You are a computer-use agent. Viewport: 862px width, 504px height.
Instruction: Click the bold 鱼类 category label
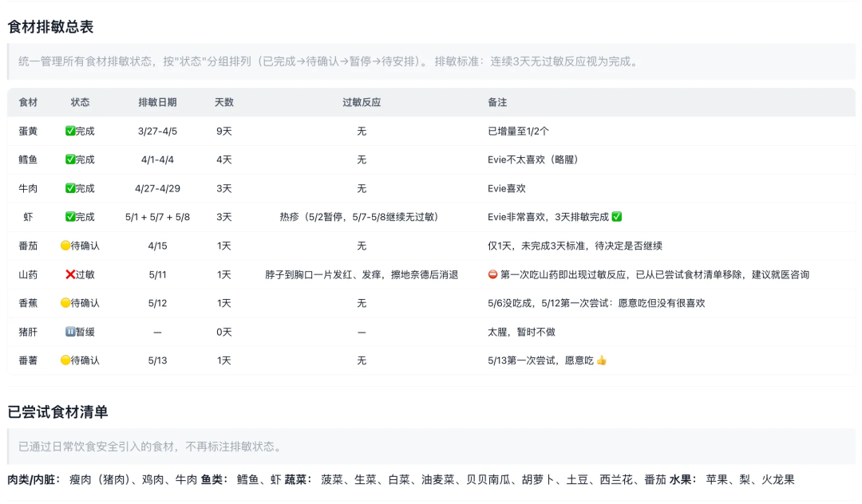215,480
